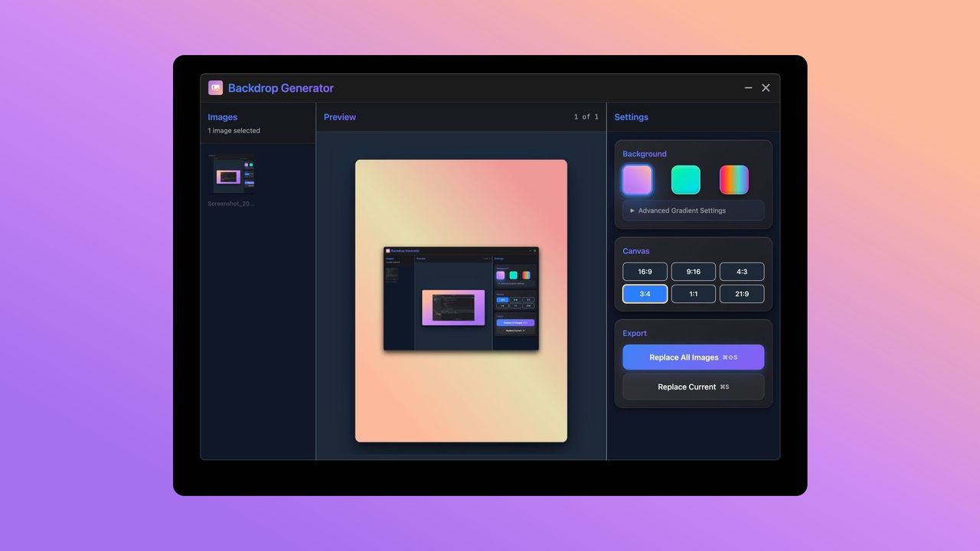
Task: Click the preview canvas image
Action: [x=461, y=301]
